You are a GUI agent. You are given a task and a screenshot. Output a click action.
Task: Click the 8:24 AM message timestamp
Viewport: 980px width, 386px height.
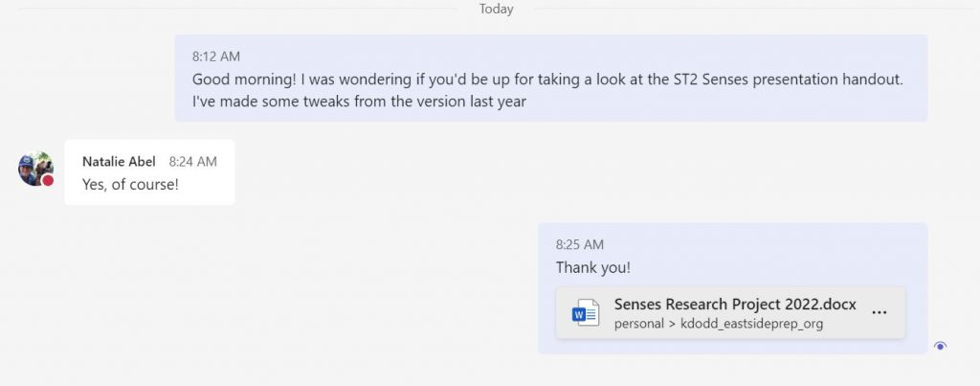(x=192, y=162)
